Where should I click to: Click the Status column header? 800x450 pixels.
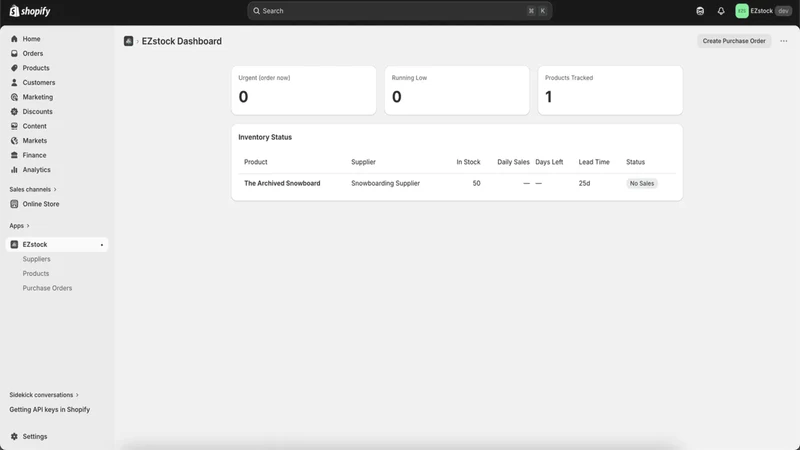[635, 162]
